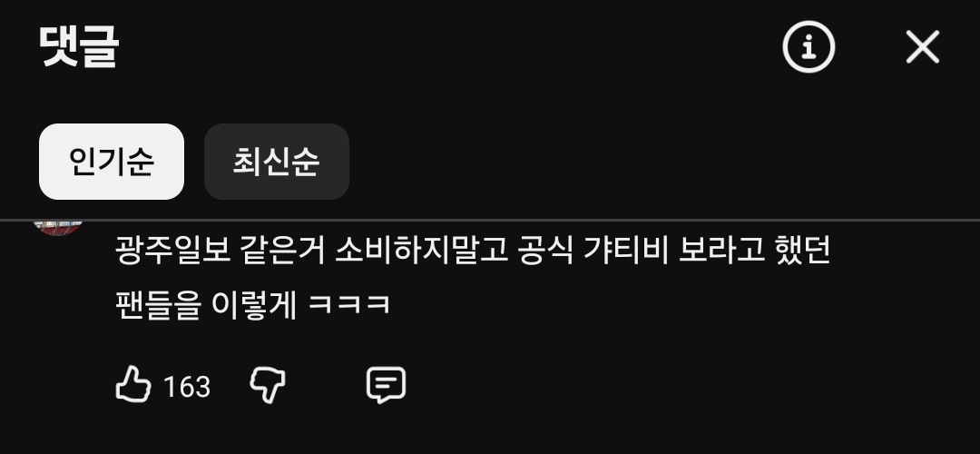This screenshot has height=454, width=980.
Task: Click the 163 like count
Action: pos(187,387)
